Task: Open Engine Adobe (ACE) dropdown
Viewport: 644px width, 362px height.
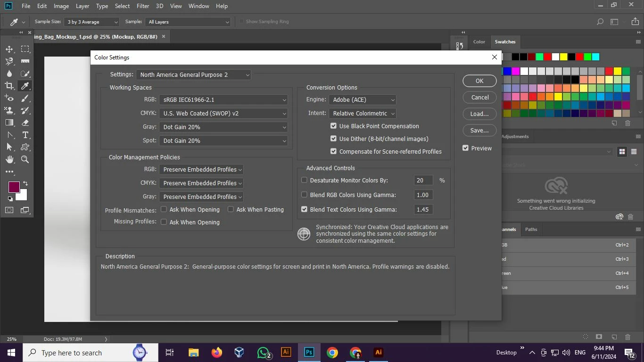Action: (x=363, y=100)
